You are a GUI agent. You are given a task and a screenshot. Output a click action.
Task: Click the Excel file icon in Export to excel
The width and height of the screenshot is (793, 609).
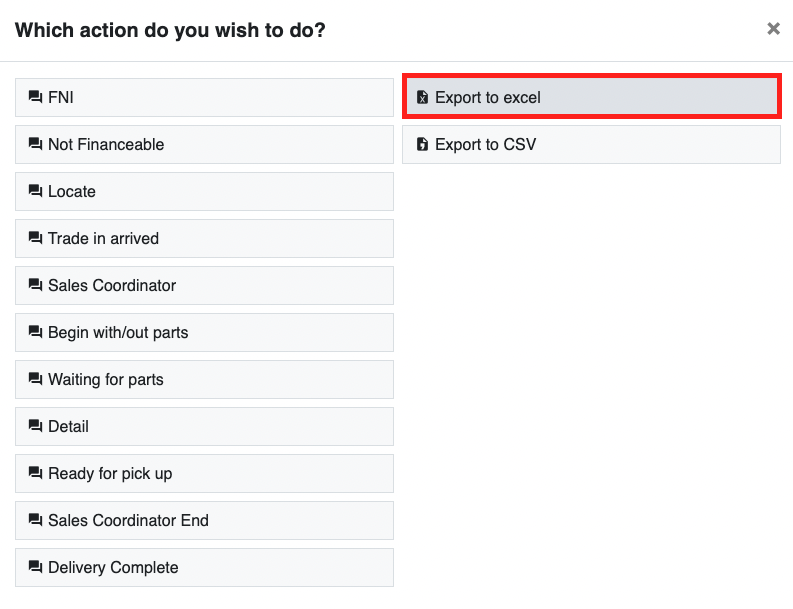[x=422, y=97]
